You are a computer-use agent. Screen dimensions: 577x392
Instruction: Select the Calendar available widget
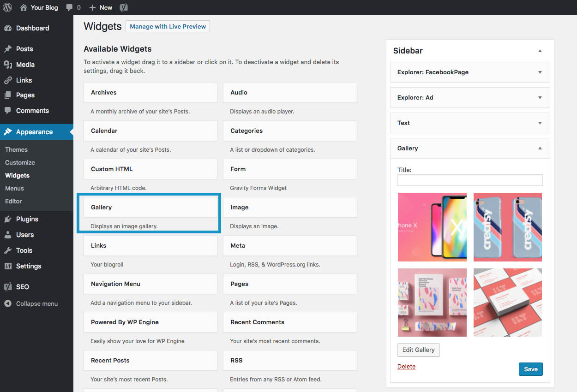pyautogui.click(x=150, y=131)
